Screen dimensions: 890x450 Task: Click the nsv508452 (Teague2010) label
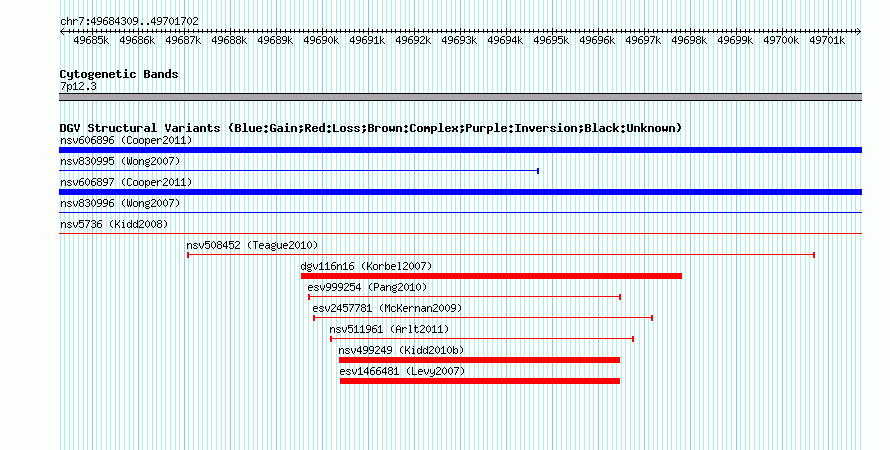[253, 245]
